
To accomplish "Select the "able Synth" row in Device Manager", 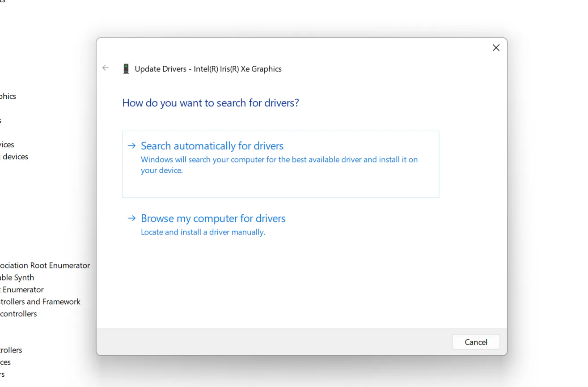I will 17,277.
